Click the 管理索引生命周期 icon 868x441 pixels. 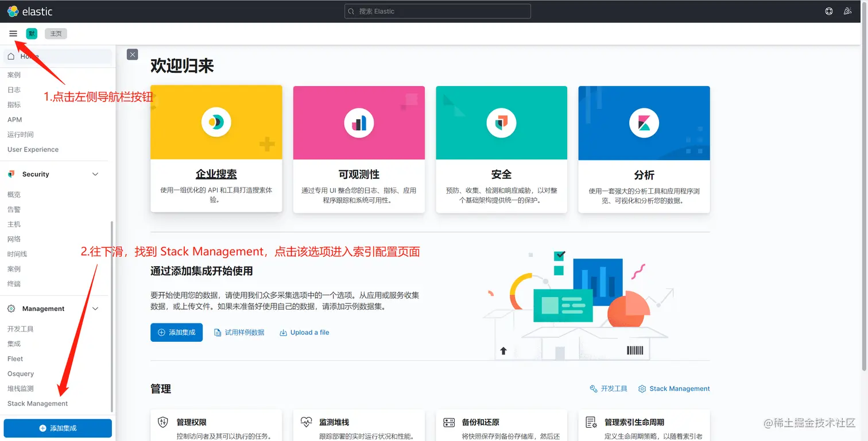point(591,422)
